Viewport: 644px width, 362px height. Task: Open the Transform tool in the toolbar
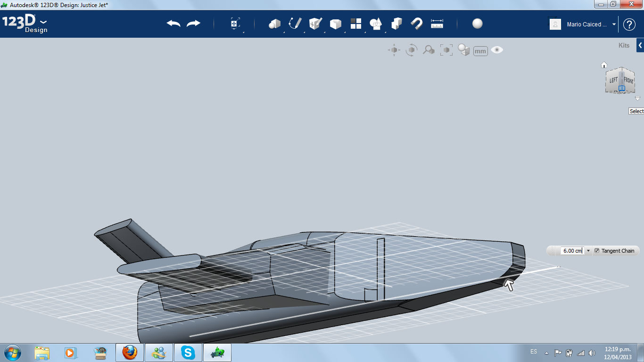(235, 24)
